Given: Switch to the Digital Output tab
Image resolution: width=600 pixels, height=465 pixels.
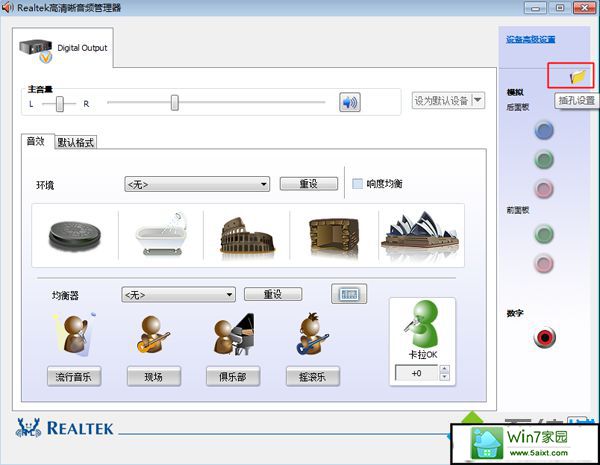Looking at the screenshot, I should point(63,48).
